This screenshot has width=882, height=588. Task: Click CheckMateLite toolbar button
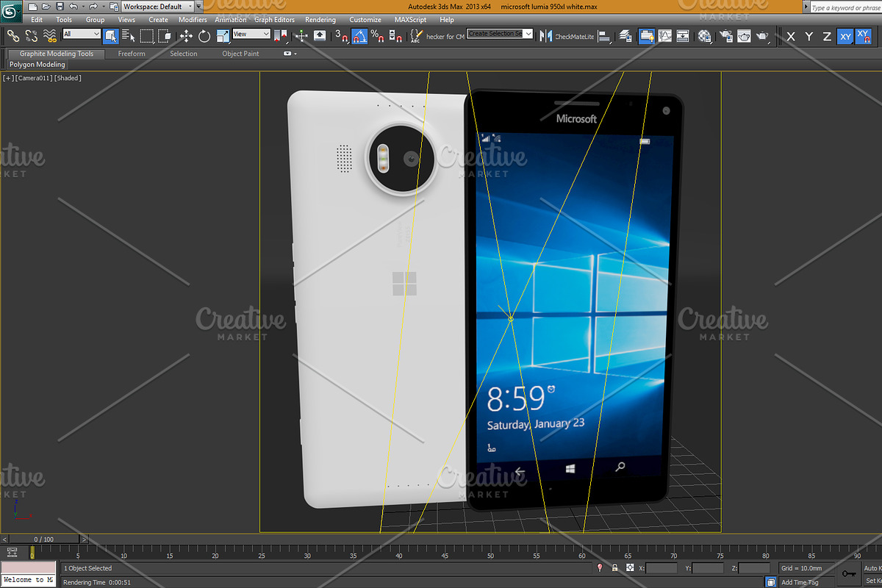pyautogui.click(x=575, y=36)
